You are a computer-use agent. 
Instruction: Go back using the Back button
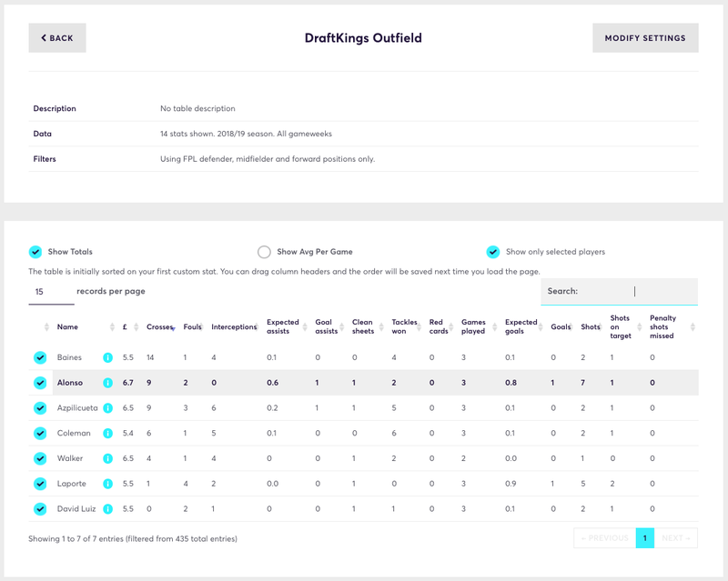57,38
